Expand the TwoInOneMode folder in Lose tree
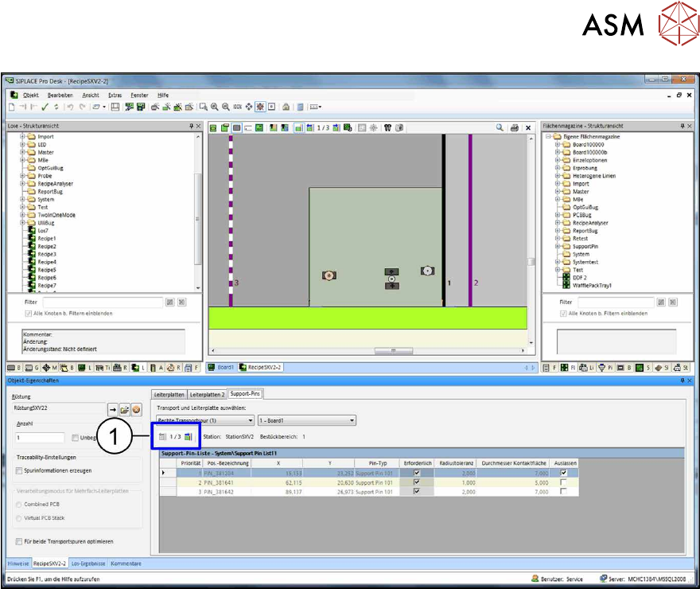The width and height of the screenshot is (700, 589). click(22, 215)
